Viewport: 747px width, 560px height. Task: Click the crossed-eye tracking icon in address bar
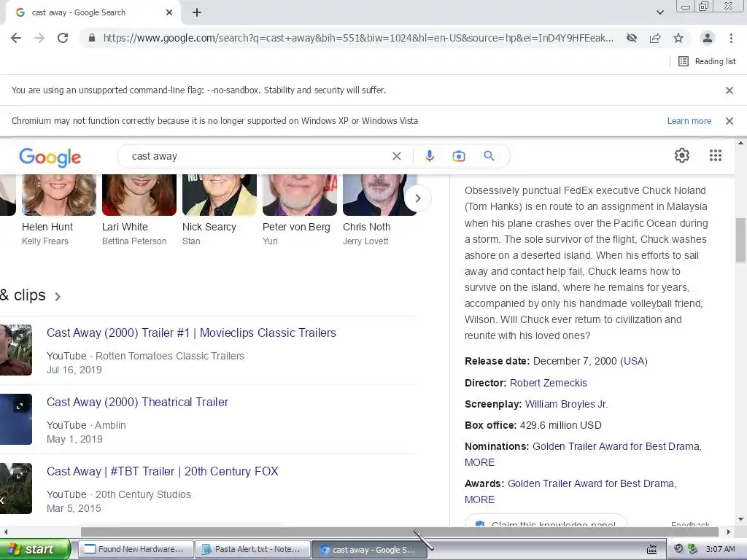point(632,38)
